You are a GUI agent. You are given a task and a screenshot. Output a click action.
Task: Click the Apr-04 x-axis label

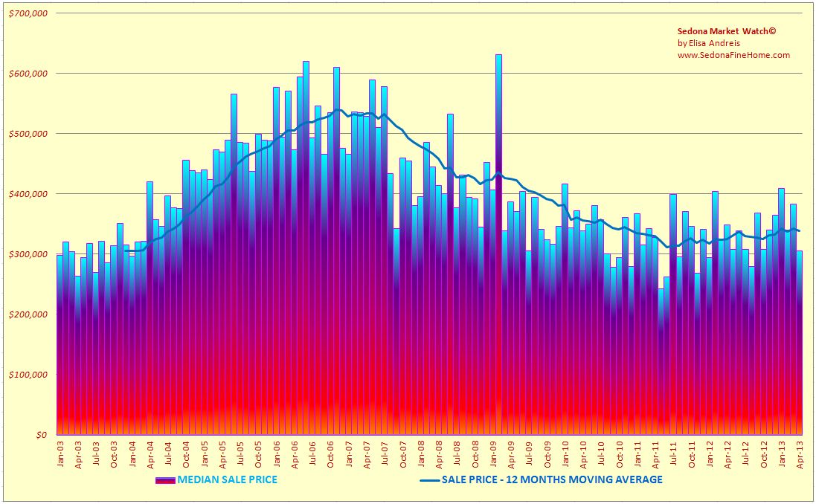(150, 455)
